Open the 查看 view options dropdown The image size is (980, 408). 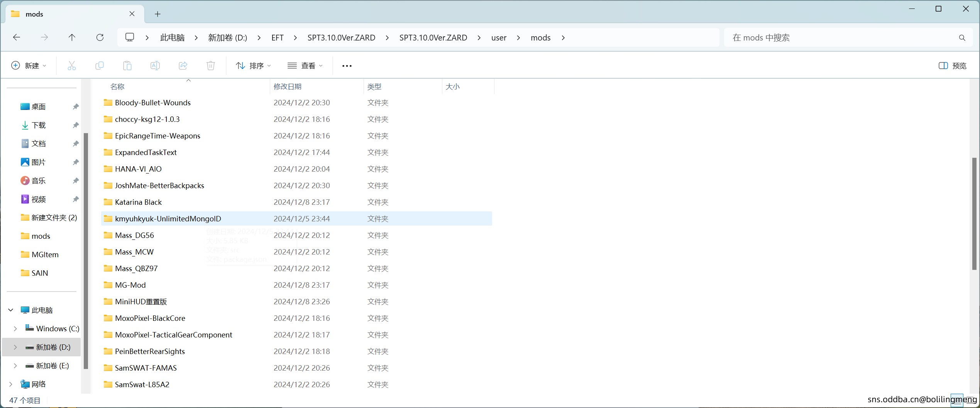click(x=305, y=65)
